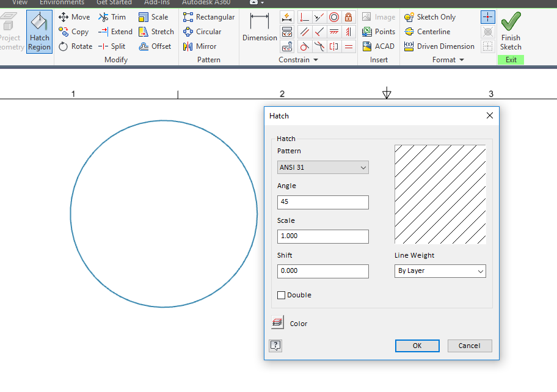The height and width of the screenshot is (392, 557).
Task: Click the Automatic Dimensions lightning icon
Action: [286, 17]
